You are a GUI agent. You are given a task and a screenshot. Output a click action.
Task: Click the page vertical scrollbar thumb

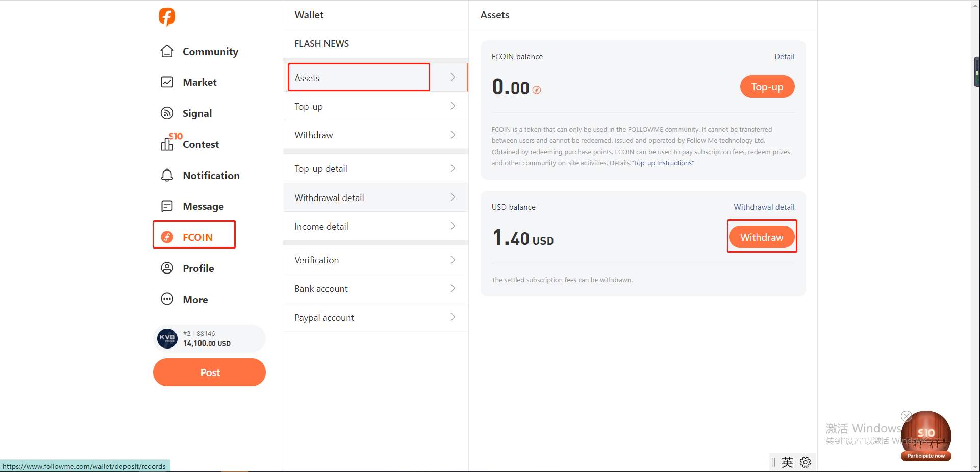pos(976,71)
